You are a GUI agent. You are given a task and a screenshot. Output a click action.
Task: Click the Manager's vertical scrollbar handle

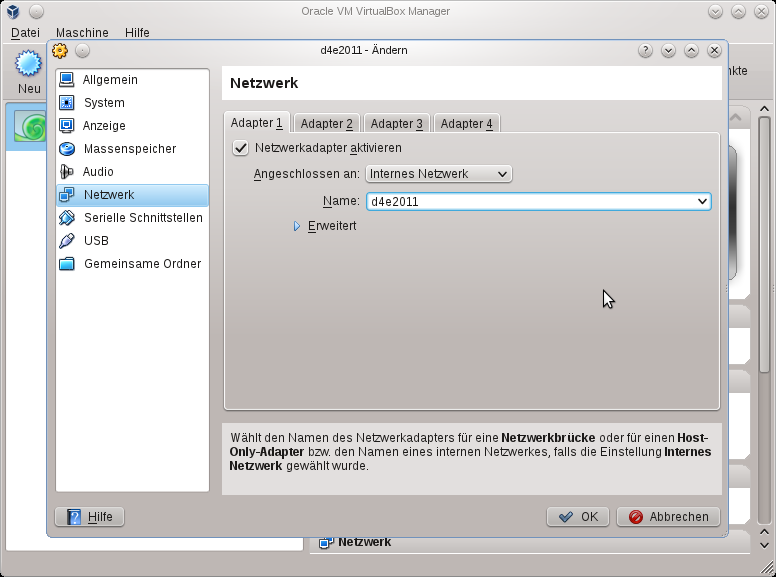pyautogui.click(x=764, y=244)
